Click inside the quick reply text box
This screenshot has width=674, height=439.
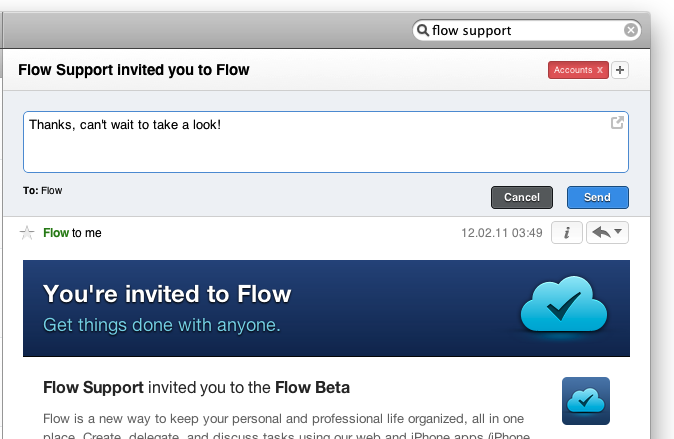tap(326, 142)
